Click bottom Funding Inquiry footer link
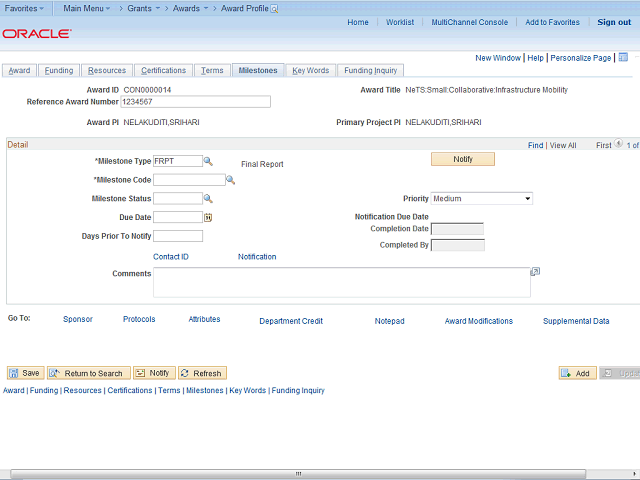640x480 pixels. [x=298, y=391]
